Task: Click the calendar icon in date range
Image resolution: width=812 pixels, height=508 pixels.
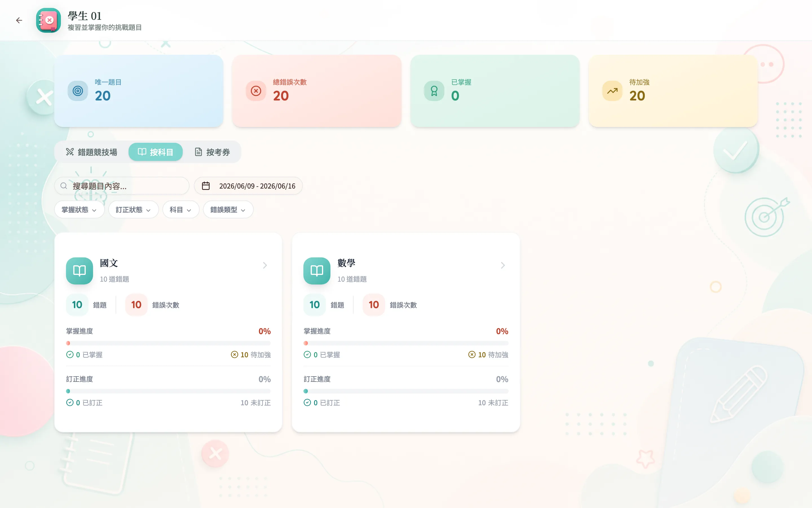Action: click(x=206, y=186)
